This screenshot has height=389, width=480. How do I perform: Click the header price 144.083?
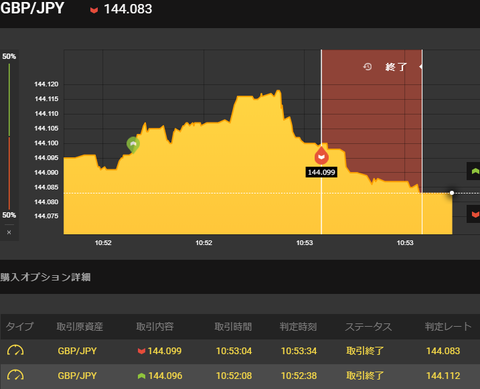click(x=128, y=9)
